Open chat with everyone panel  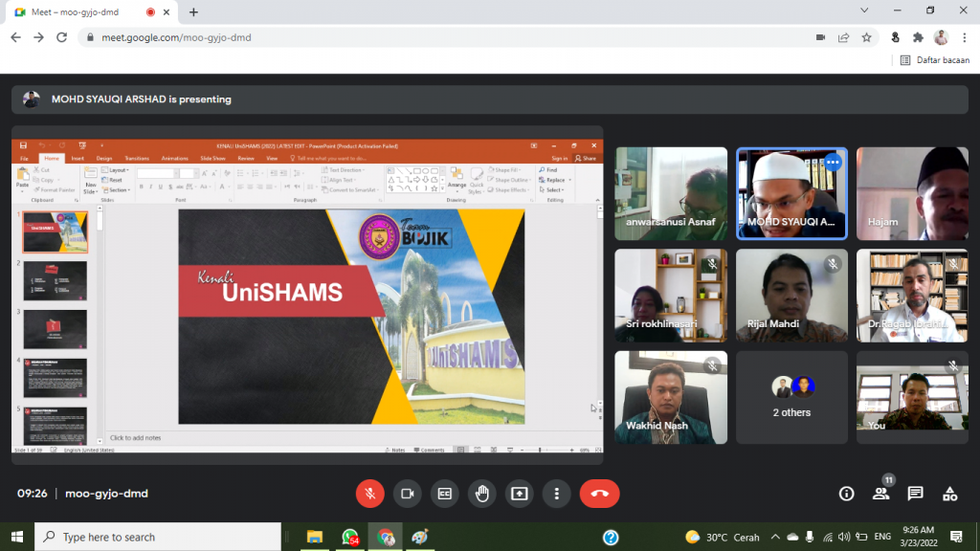[916, 494]
